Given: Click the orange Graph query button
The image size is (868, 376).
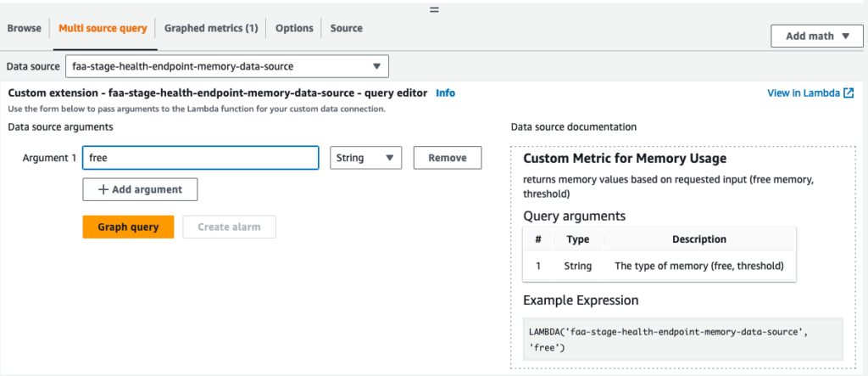Looking at the screenshot, I should point(129,227).
